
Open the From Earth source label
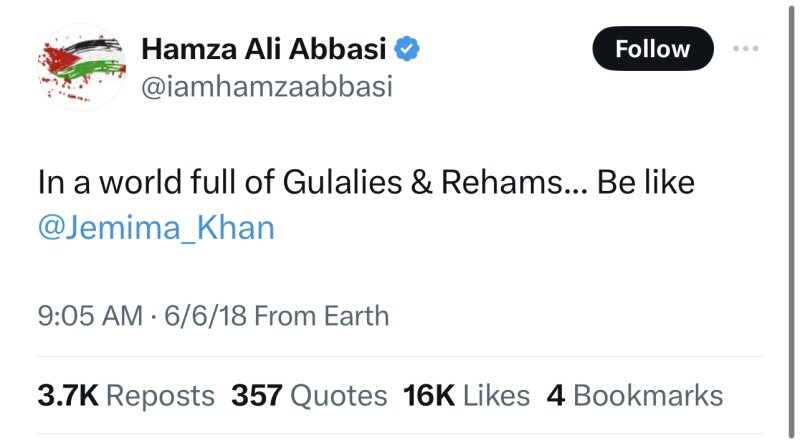point(322,317)
